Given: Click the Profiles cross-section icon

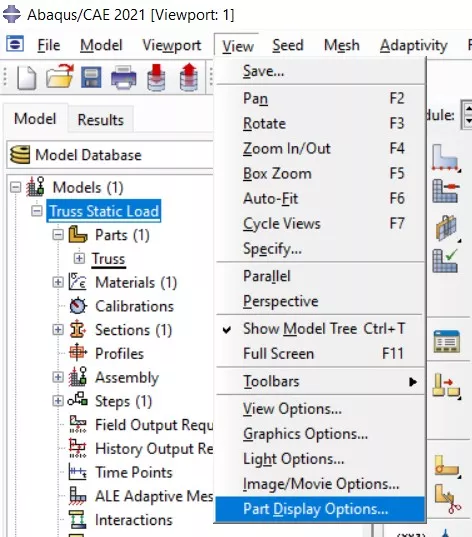Looking at the screenshot, I should [77, 353].
